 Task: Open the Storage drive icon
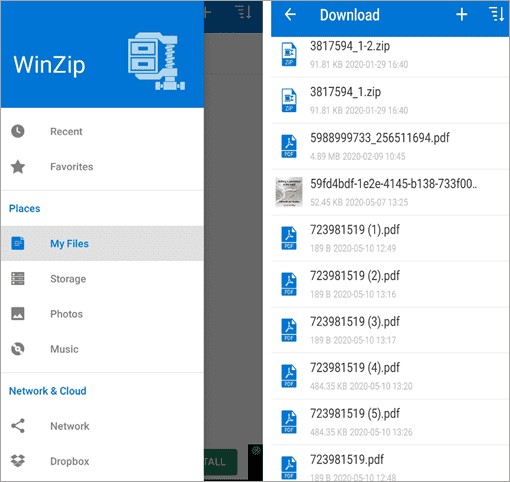pyautogui.click(x=18, y=279)
